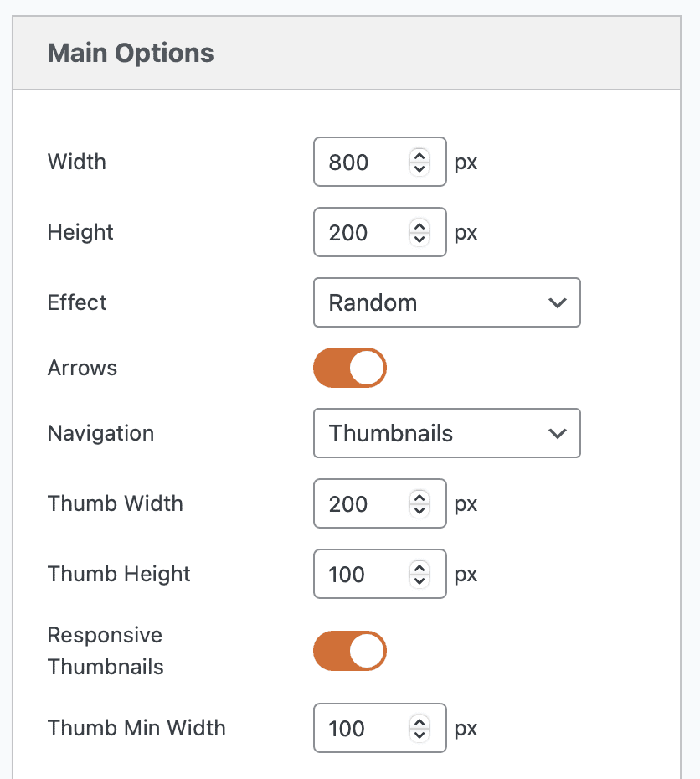
Task: Click the Thumb Height stepper arrows
Action: click(419, 574)
